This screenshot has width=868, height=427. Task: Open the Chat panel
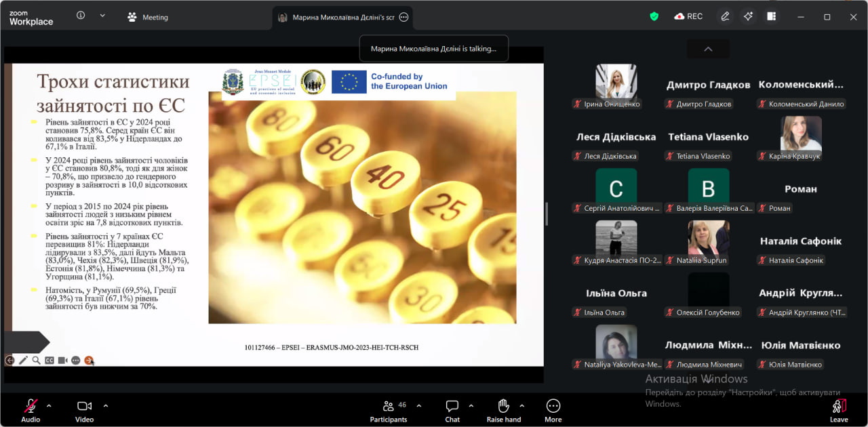pos(452,410)
